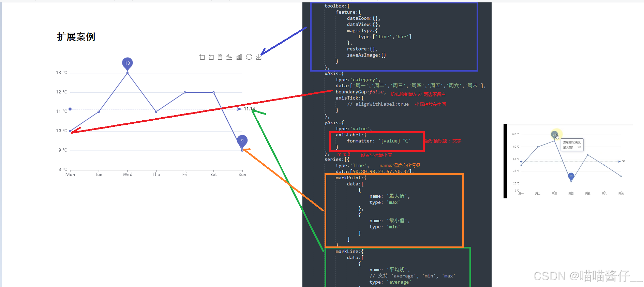Click the 13 °C y-axis label
644x287 pixels.
click(62, 73)
